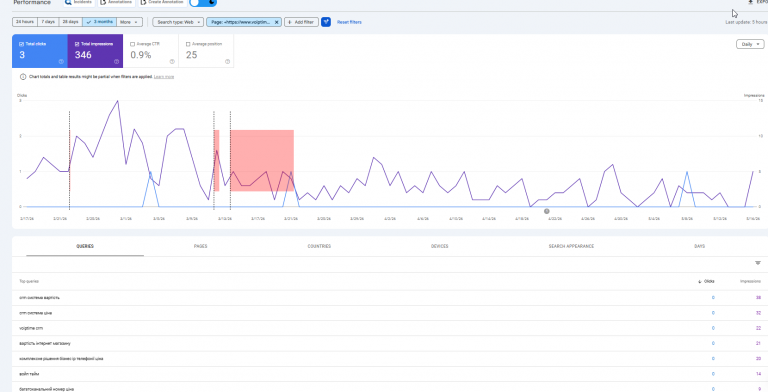The image size is (768, 392).
Task: Switch to the Days tab
Action: tap(699, 246)
